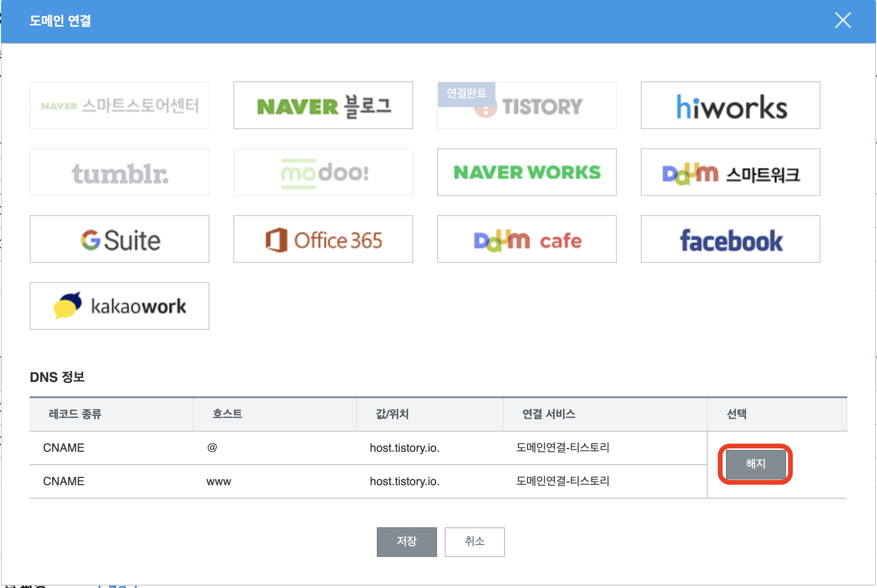Image resolution: width=877 pixels, height=588 pixels.
Task: Close the 도메인 연결 dialog with the X
Action: tap(843, 20)
